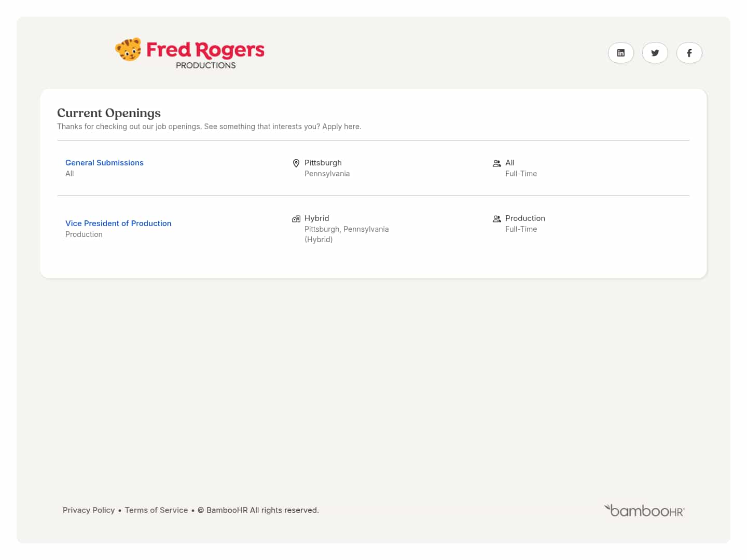Open the LinkedIn social icon
747x560 pixels.
[x=620, y=53]
